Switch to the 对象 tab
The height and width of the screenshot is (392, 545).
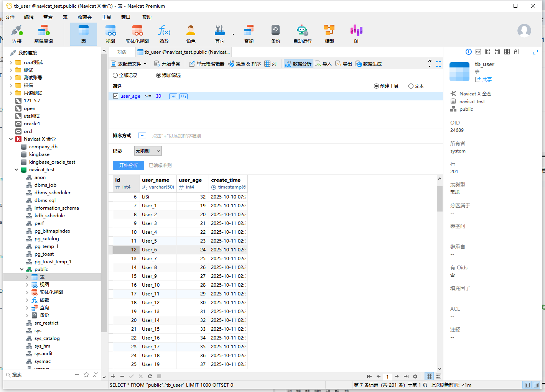pyautogui.click(x=122, y=52)
